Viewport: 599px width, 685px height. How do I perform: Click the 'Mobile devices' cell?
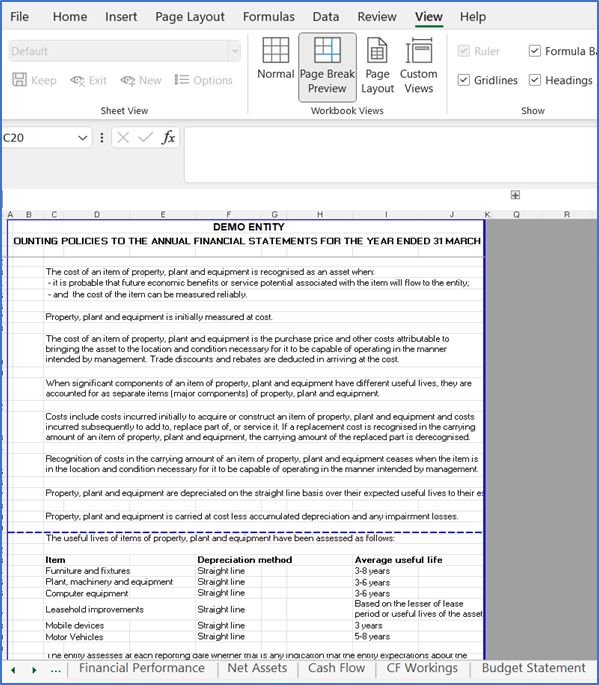pos(75,626)
